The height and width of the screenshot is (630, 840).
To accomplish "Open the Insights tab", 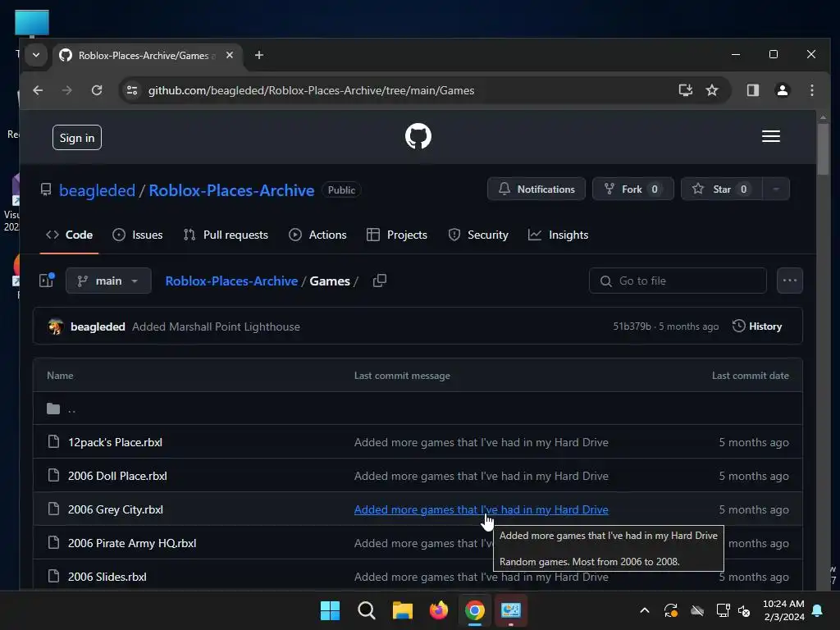I will point(558,235).
